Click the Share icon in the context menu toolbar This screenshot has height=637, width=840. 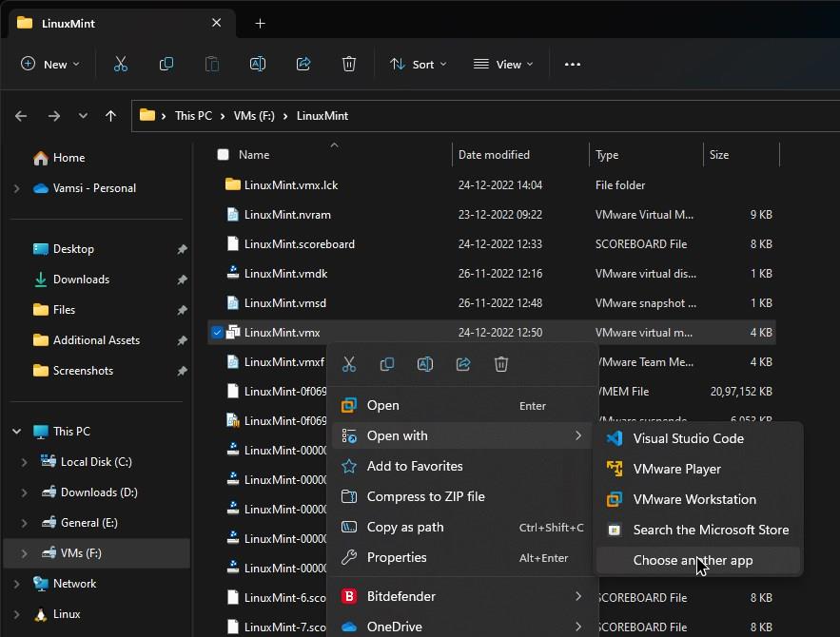(463, 364)
